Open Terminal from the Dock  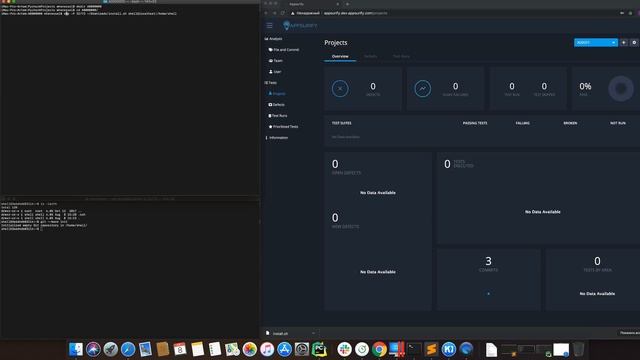pyautogui.click(x=414, y=349)
